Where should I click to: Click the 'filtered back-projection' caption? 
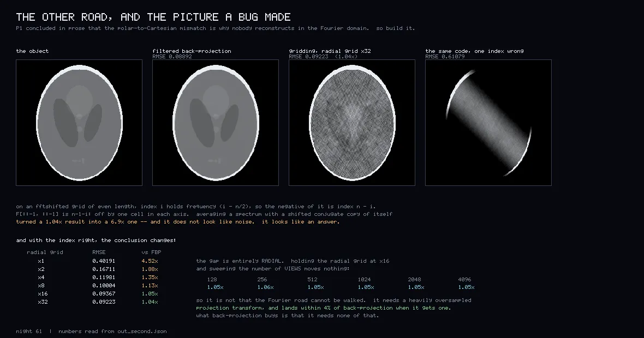point(192,51)
